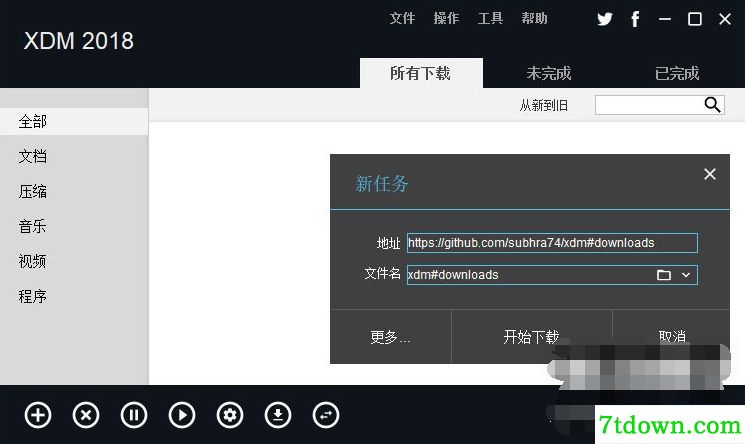Close the XDM 2018 window

pos(725,19)
